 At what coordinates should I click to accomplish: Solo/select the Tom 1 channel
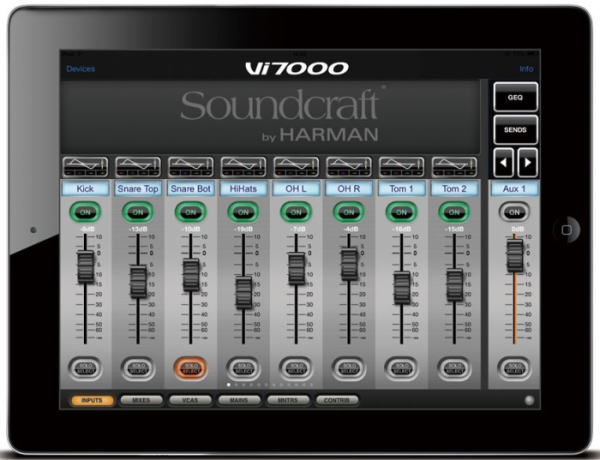tap(401, 368)
